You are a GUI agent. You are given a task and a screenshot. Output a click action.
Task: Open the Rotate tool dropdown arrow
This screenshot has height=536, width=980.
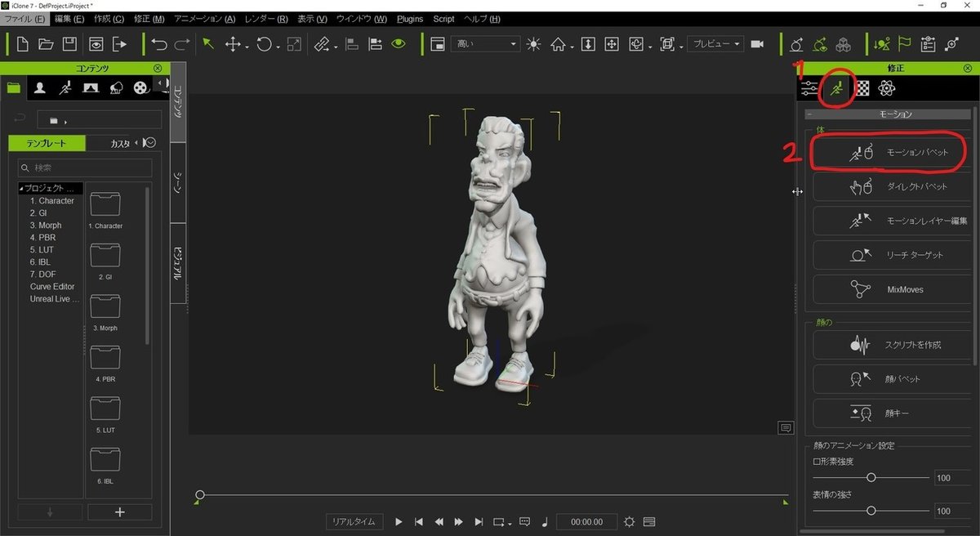click(x=278, y=47)
